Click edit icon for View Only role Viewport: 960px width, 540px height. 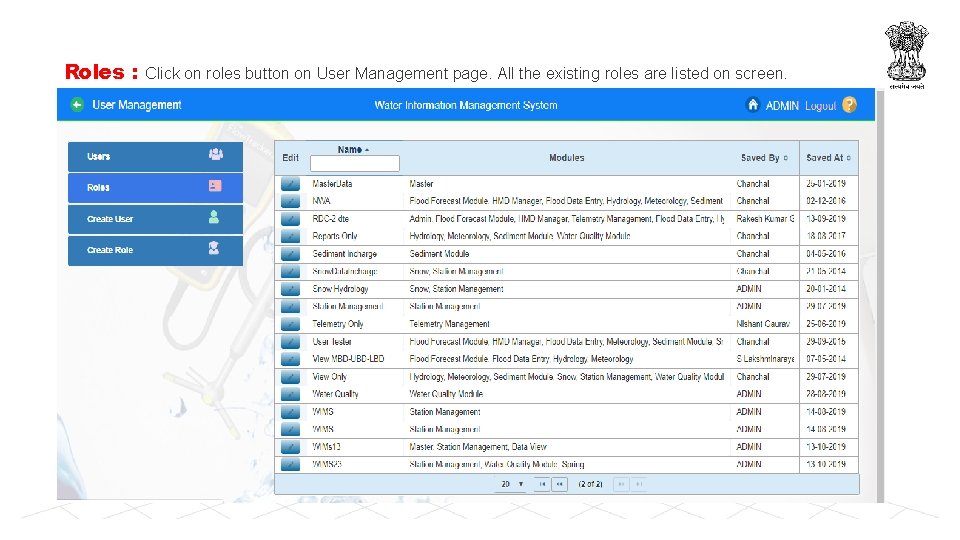coord(290,377)
